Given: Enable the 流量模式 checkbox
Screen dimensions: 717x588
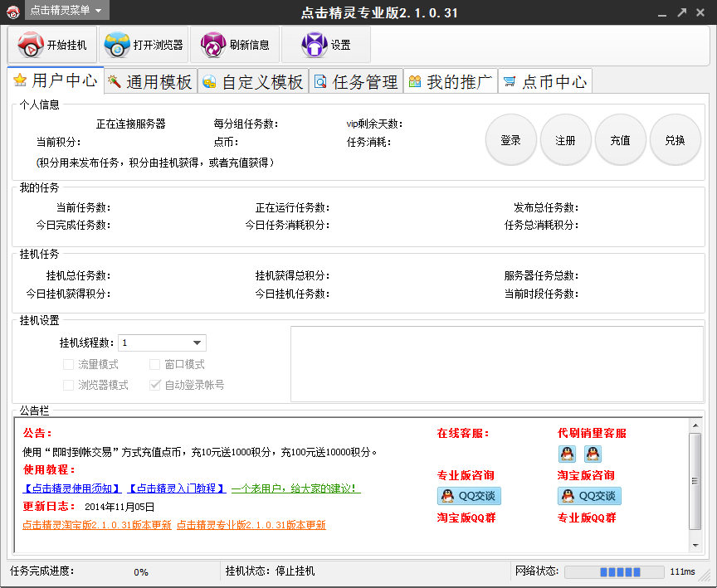Looking at the screenshot, I should click(x=69, y=364).
